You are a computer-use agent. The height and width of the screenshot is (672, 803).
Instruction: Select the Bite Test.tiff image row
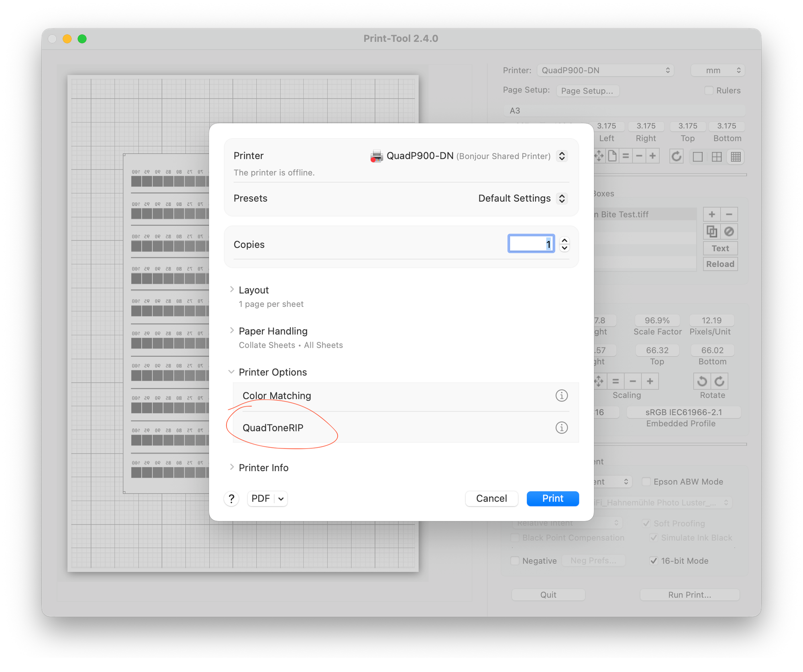[x=645, y=214]
